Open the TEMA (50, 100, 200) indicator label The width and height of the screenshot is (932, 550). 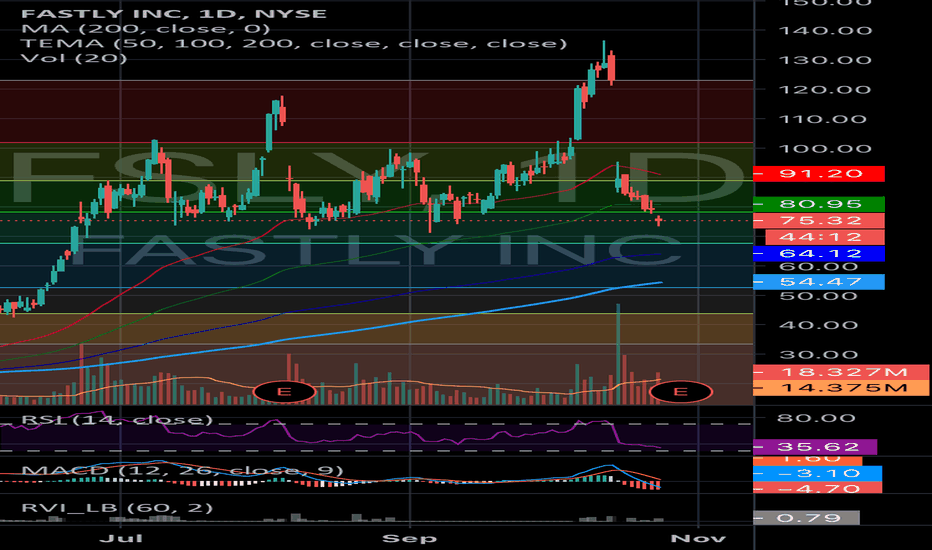click(x=294, y=43)
